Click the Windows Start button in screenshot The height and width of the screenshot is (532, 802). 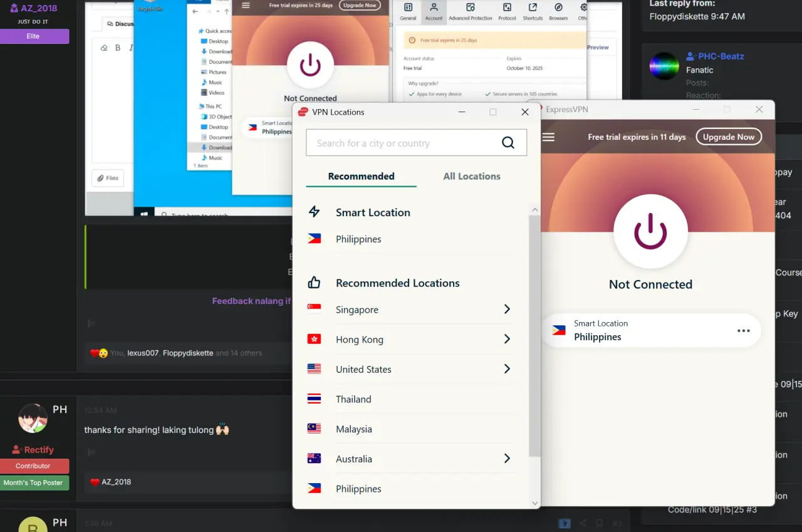tap(143, 214)
